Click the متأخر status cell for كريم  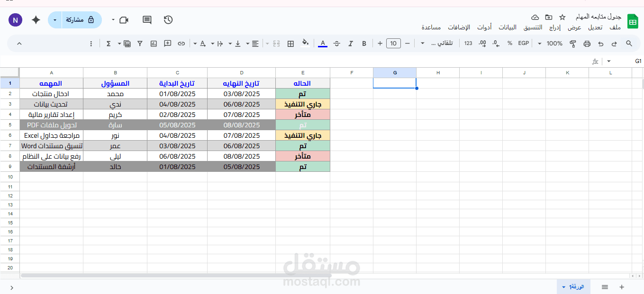pos(303,115)
